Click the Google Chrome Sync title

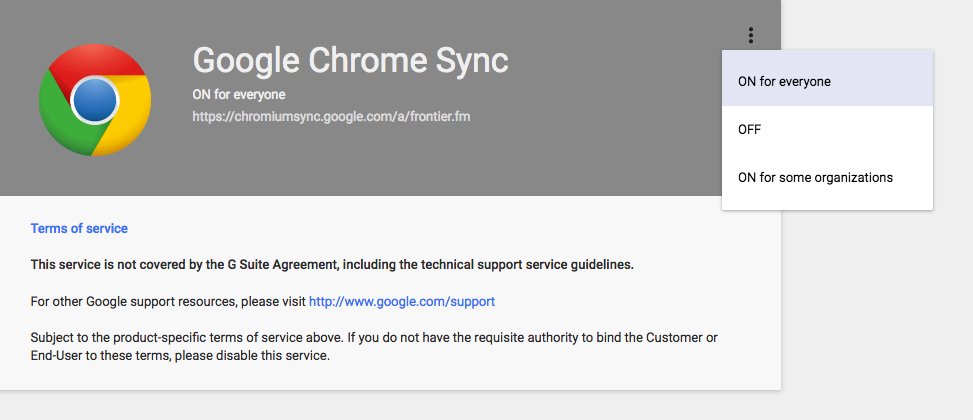point(351,61)
